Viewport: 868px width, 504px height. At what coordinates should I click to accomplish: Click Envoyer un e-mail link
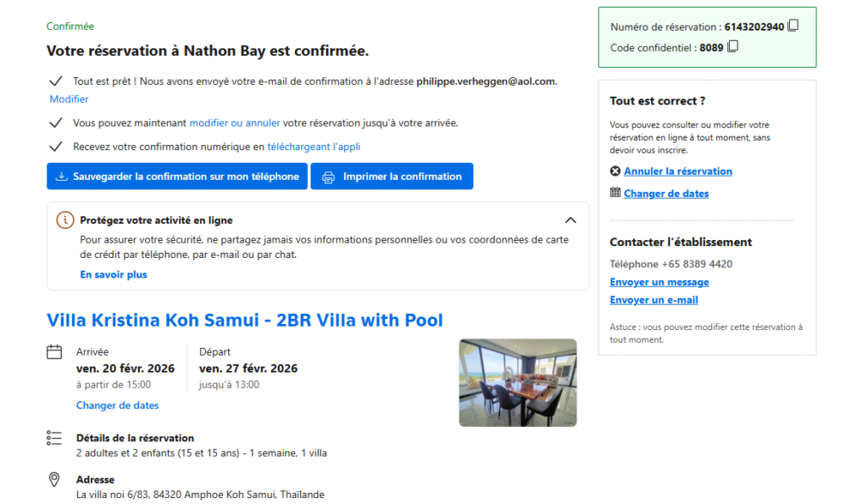[654, 300]
